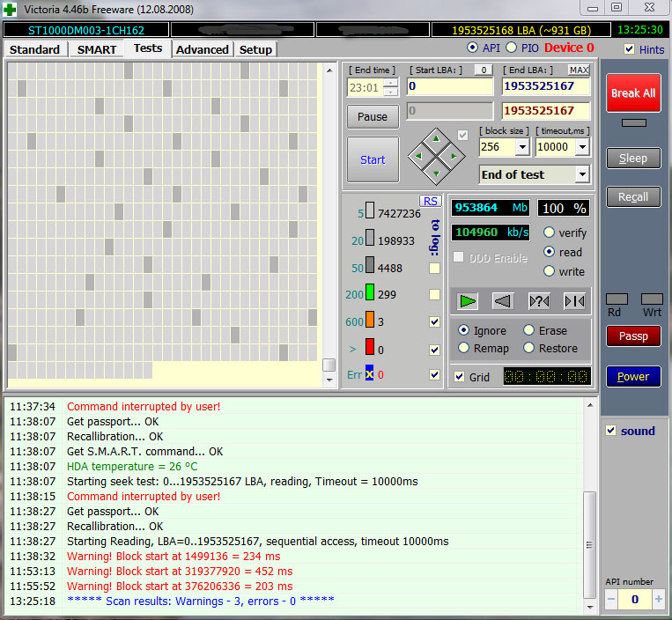Viewport: 672px width, 620px height.
Task: Select the Remap error action
Action: [x=463, y=348]
